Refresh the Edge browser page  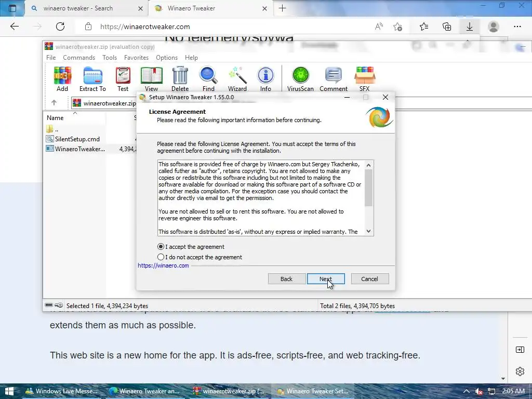(x=60, y=26)
